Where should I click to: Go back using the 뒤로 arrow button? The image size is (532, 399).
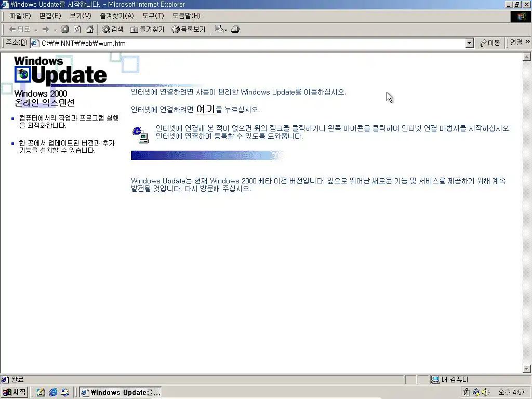20,30
